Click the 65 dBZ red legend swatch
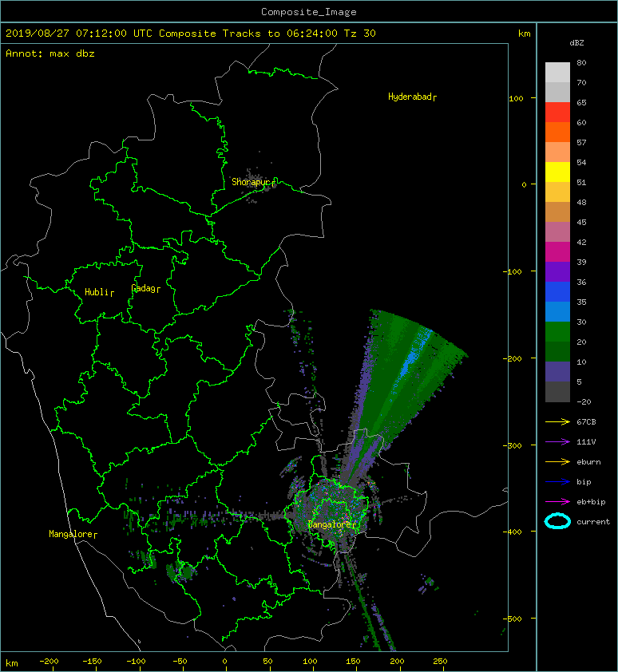This screenshot has height=672, width=618. 557,112
